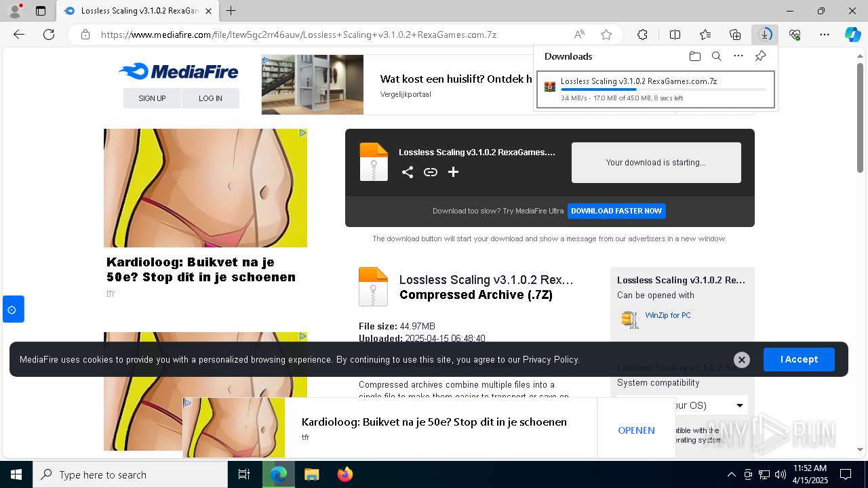Open tab actions menu icon
868x488 pixels.
41,11
